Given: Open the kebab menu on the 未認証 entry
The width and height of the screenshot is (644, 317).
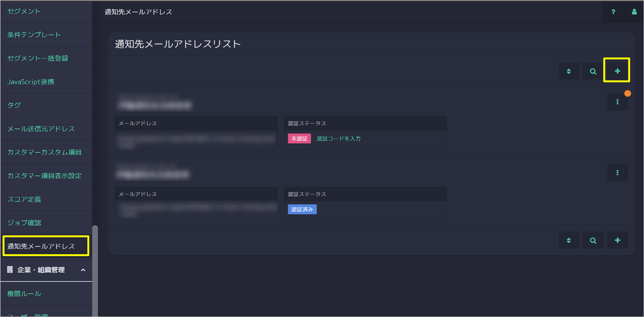Looking at the screenshot, I should click(x=618, y=102).
